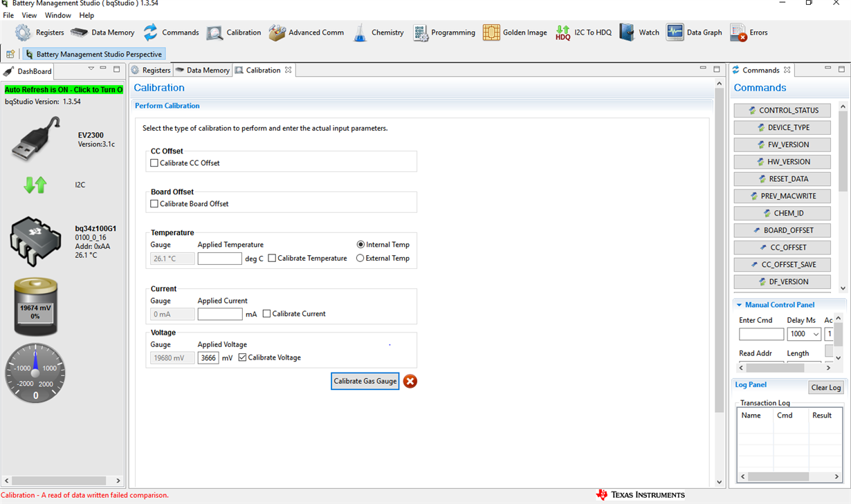Send the FW_VERSION command
Image resolution: width=851 pixels, height=504 pixels.
(x=783, y=144)
